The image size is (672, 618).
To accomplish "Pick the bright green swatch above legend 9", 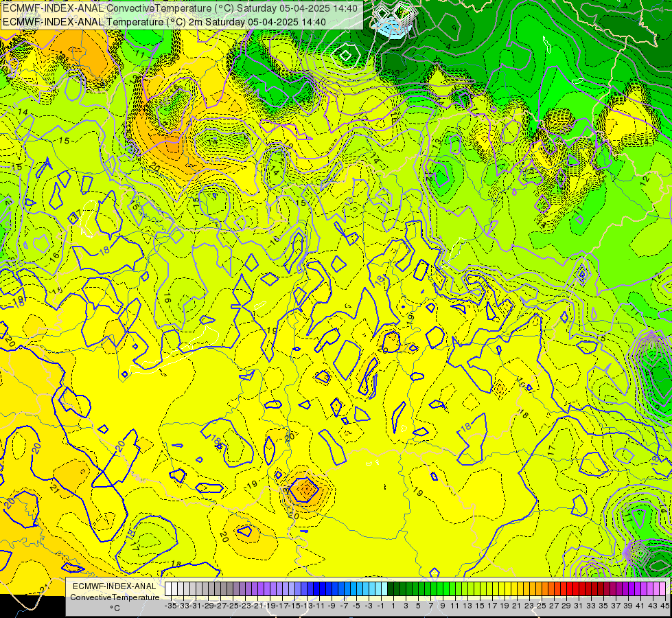I will (x=440, y=589).
